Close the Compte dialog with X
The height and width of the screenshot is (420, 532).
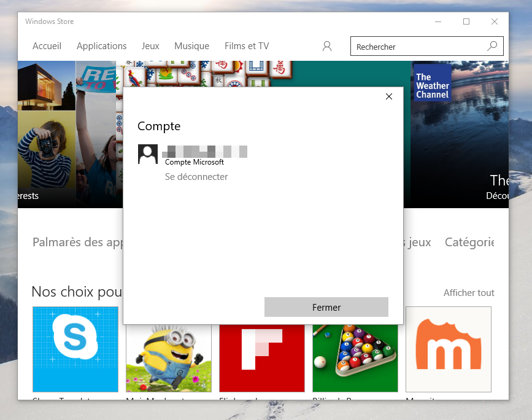point(388,96)
